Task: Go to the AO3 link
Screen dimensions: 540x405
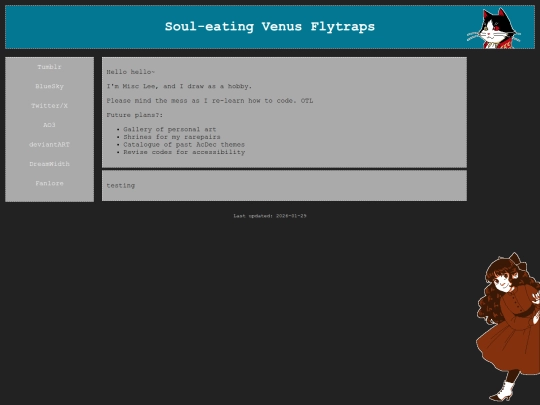Action: [x=49, y=125]
